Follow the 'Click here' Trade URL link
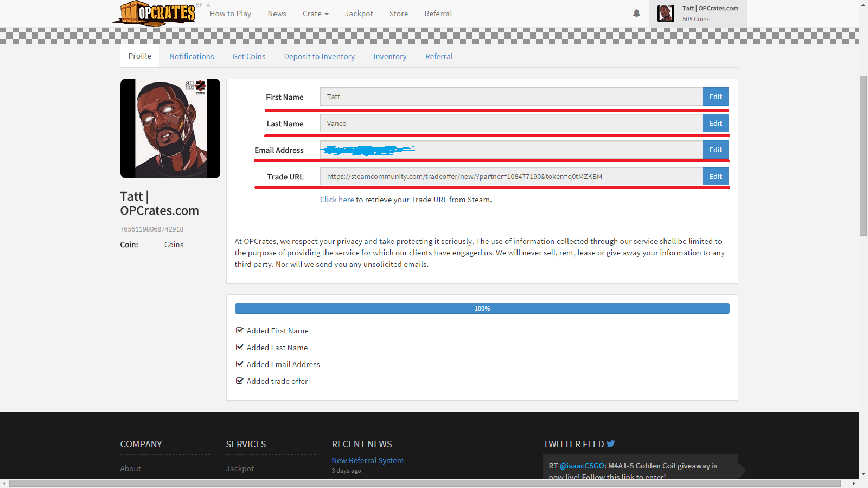The image size is (868, 488). click(337, 200)
